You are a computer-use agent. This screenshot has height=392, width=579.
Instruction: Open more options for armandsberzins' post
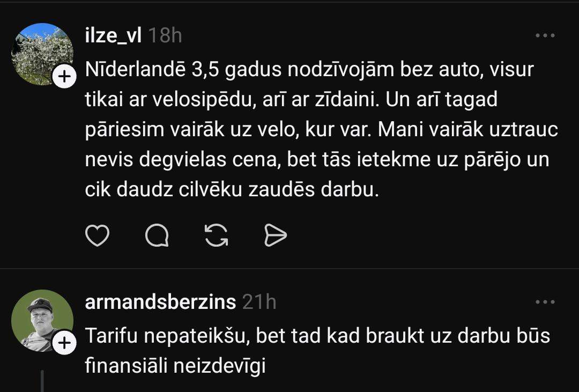pos(545,302)
